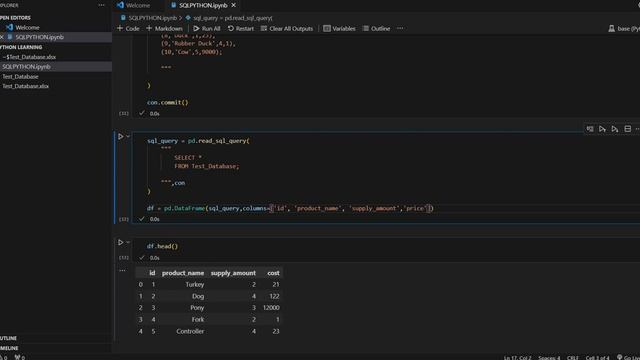This screenshot has width=640, height=360.
Task: Click the Turkey cell in output table
Action: (x=195, y=284)
